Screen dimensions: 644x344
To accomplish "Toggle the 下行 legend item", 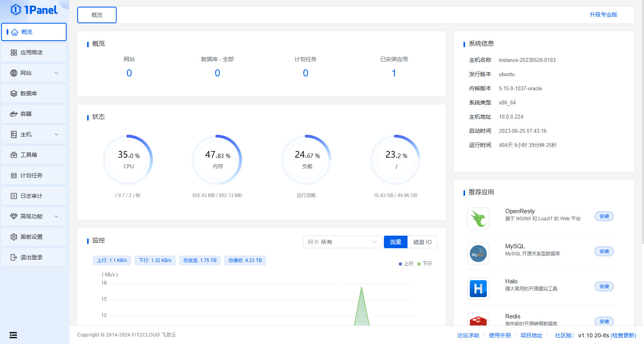I will coord(424,264).
